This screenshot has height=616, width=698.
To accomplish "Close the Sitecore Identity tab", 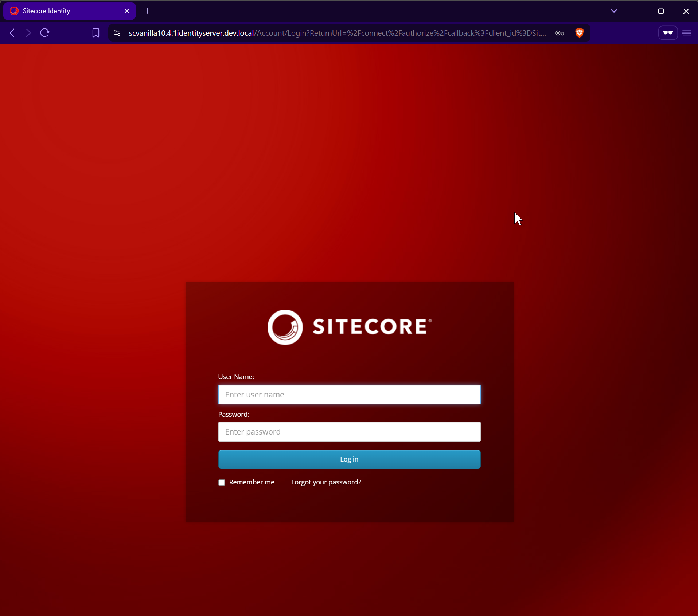I will click(x=127, y=11).
